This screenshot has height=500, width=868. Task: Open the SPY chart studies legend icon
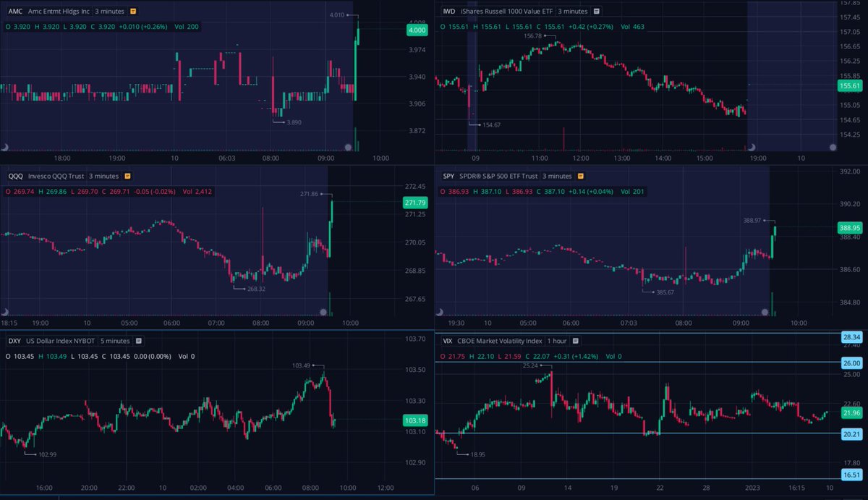[579, 175]
